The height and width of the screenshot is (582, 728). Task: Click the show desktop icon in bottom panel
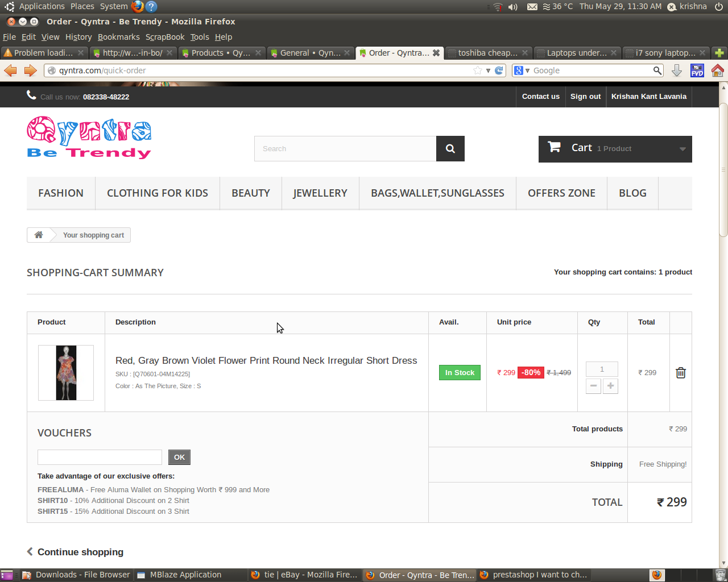coord(7,575)
